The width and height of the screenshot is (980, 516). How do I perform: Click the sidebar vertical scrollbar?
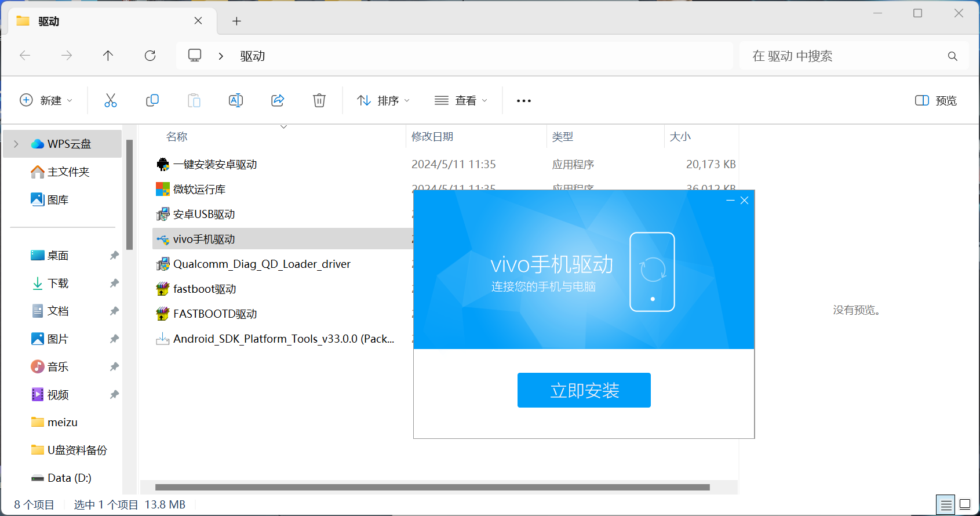(x=130, y=194)
